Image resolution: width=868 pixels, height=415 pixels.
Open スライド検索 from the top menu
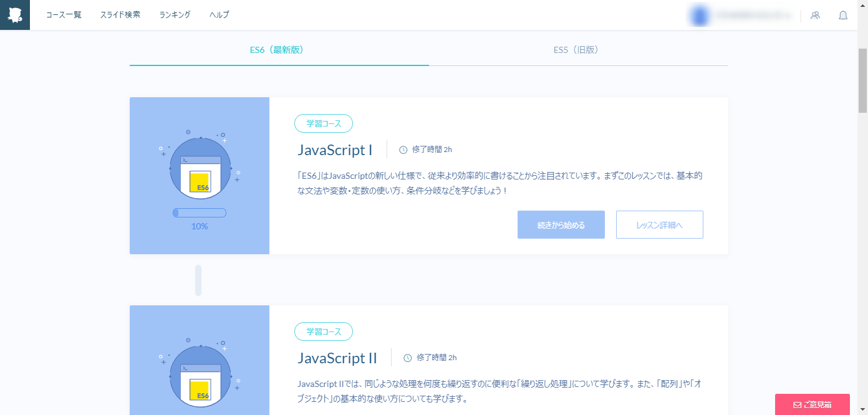coord(120,14)
